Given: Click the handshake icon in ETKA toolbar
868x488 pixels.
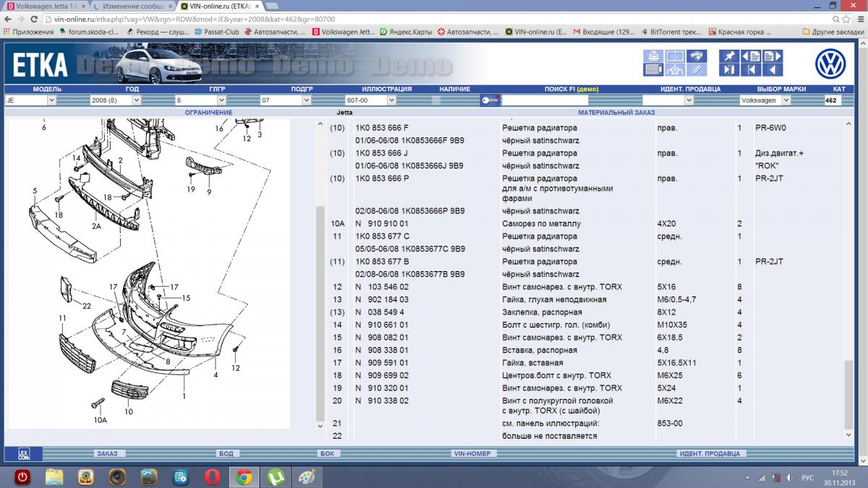Looking at the screenshot, I should 696,56.
